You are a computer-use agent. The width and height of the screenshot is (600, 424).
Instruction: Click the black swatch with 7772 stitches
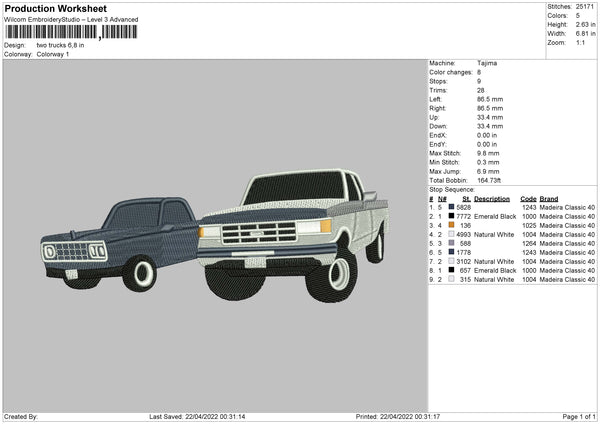coord(452,216)
